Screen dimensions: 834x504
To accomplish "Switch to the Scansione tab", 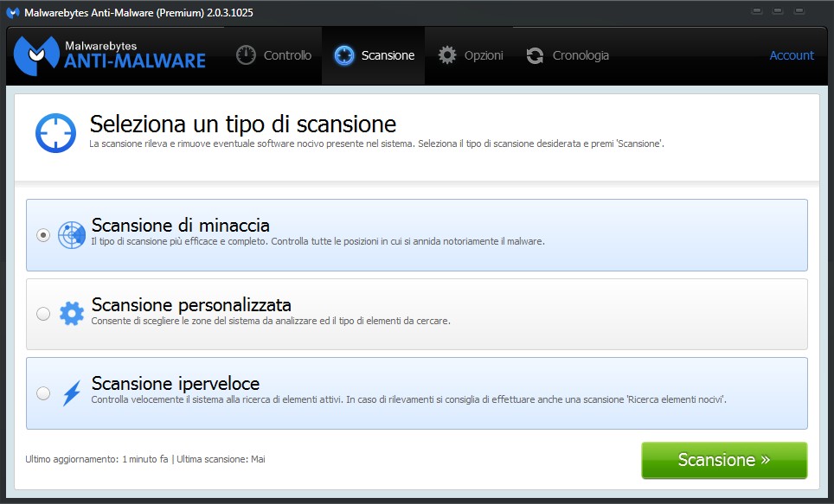I will (x=374, y=55).
